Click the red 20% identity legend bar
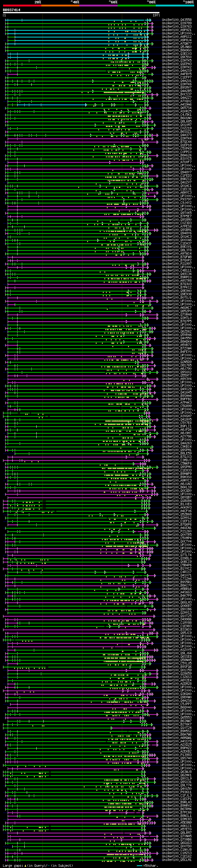 [22, 6]
